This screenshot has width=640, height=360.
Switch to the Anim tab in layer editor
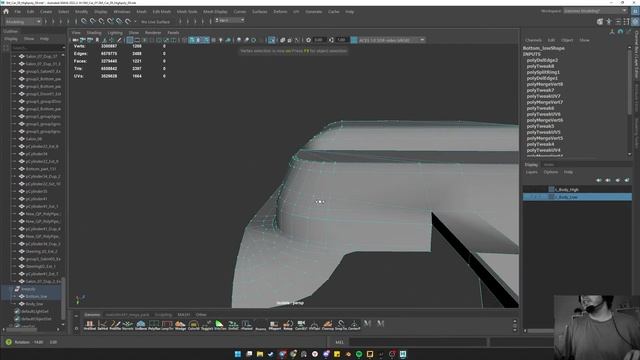[x=549, y=164]
